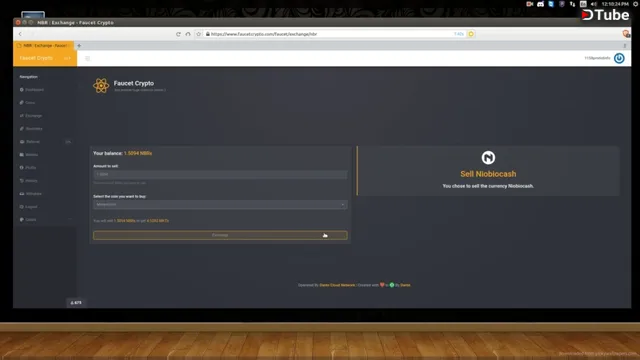
Task: Reload the page with the refresh icon
Action: (178, 34)
